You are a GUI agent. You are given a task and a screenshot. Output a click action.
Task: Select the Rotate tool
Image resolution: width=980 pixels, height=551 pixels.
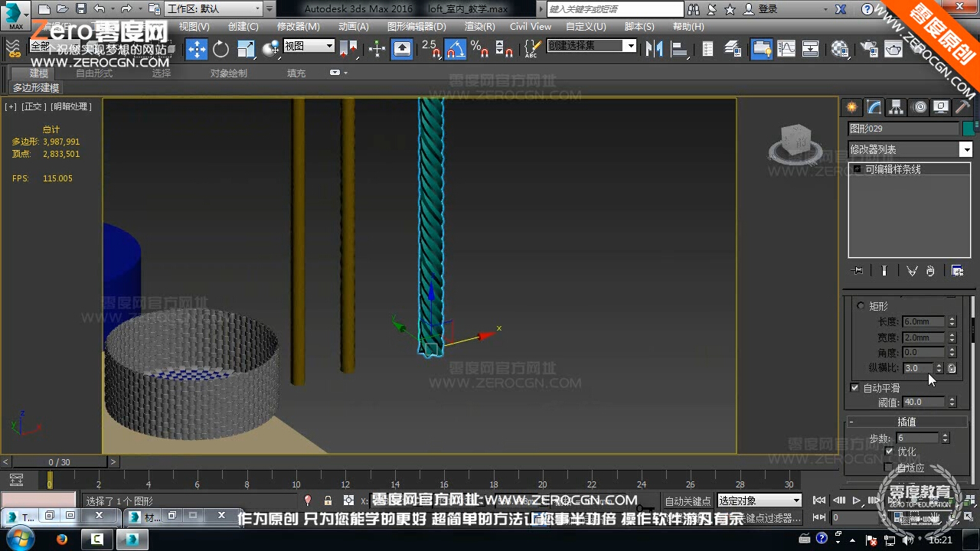point(221,49)
